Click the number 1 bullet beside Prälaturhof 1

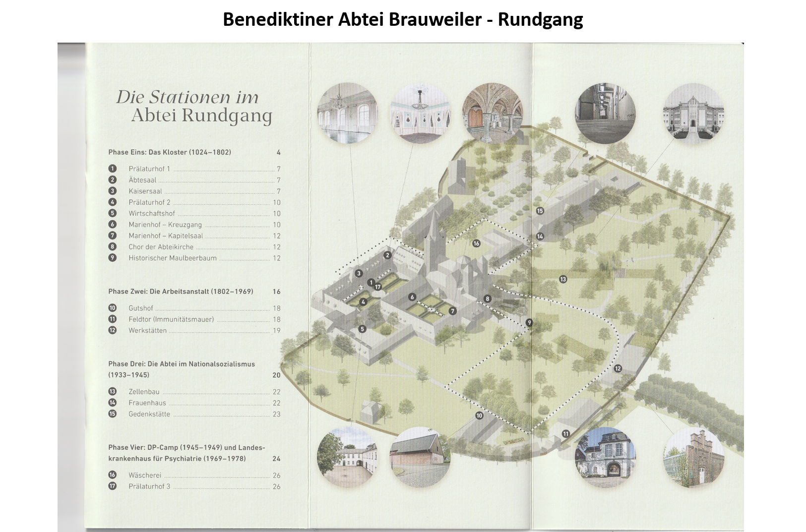113,169
